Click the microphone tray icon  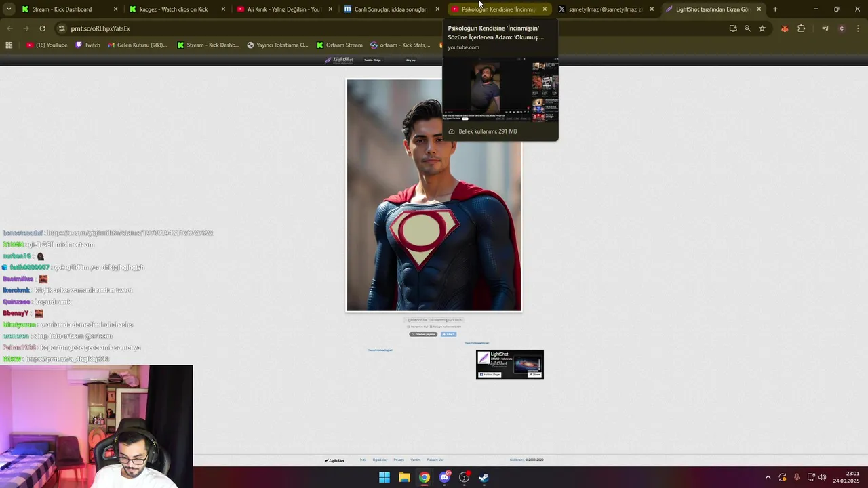(797, 477)
